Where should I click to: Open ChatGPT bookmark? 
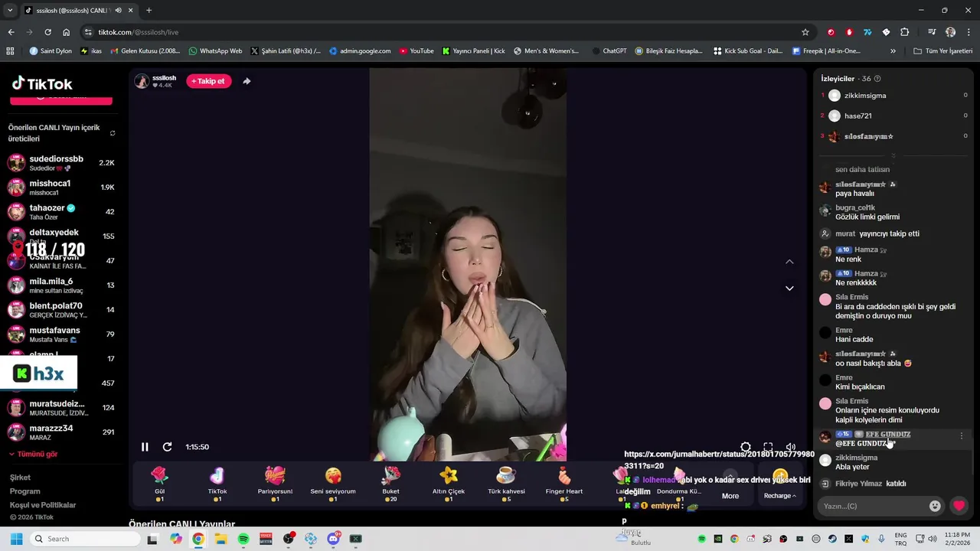[x=609, y=51]
